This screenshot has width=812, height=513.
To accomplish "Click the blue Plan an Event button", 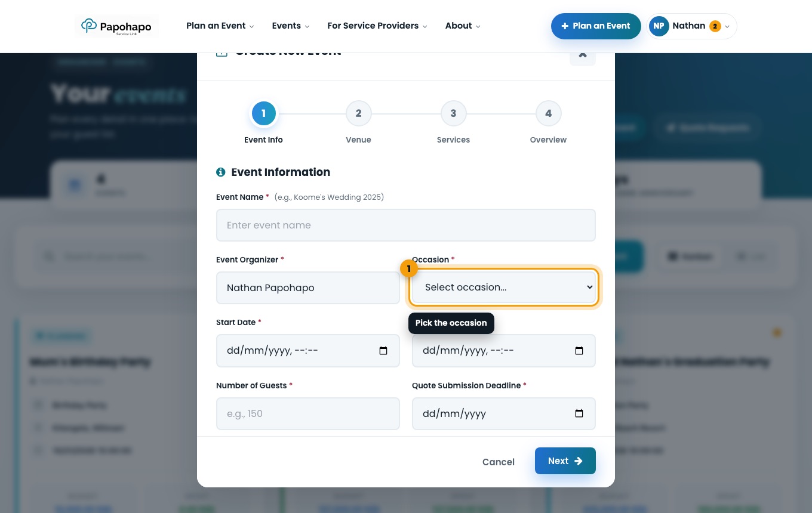I will click(x=596, y=26).
